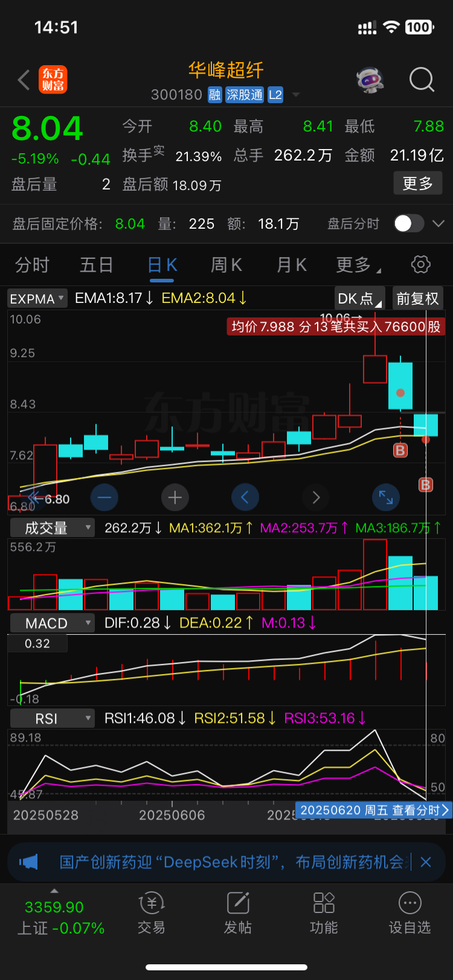Close the news banner with X
Screen dimensions: 453x980
tap(426, 862)
